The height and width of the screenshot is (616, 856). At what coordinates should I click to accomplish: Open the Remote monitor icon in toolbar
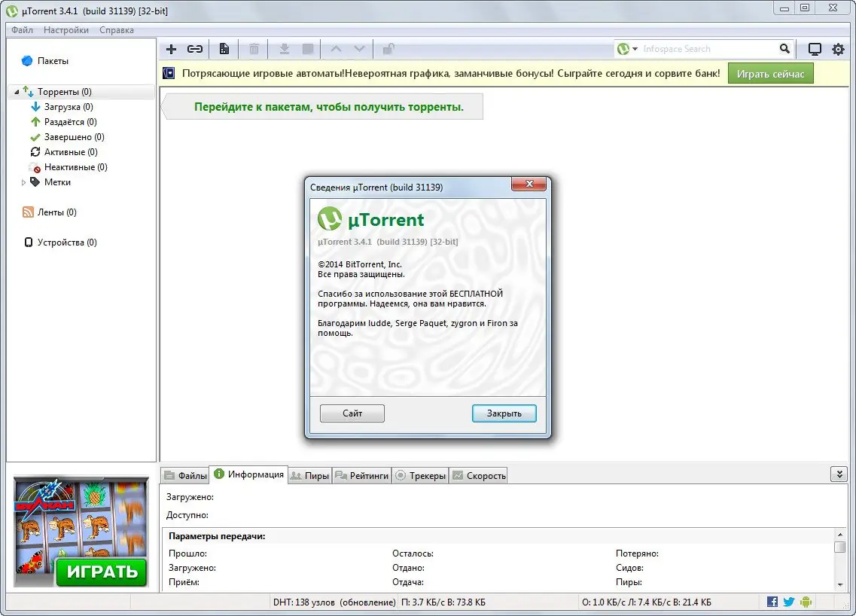[815, 49]
